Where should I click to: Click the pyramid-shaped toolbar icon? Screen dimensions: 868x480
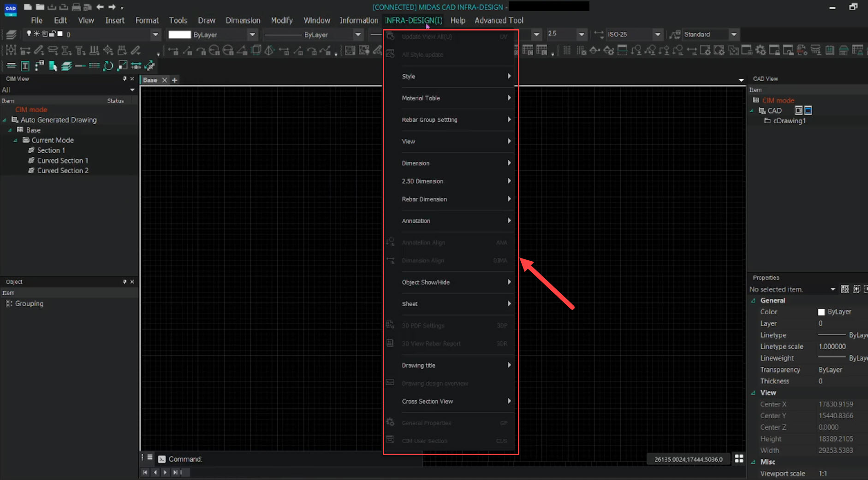(270, 50)
